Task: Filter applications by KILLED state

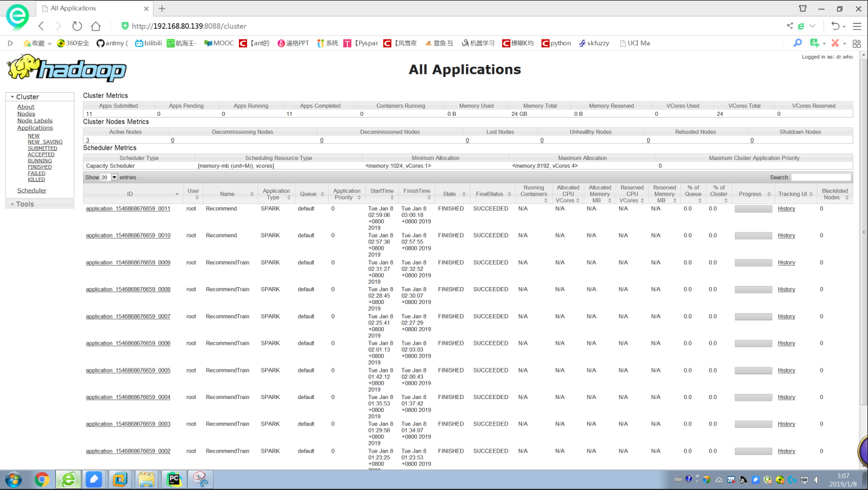Action: point(36,180)
